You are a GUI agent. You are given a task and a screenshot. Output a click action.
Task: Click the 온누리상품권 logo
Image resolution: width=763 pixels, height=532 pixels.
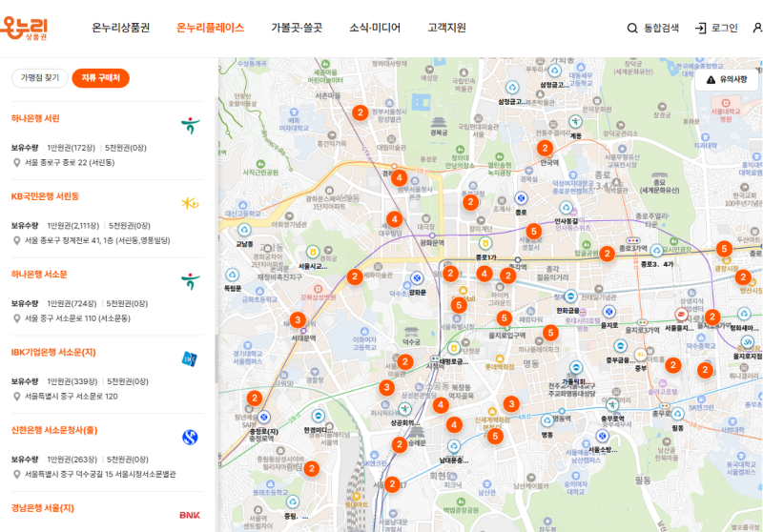tap(26, 28)
